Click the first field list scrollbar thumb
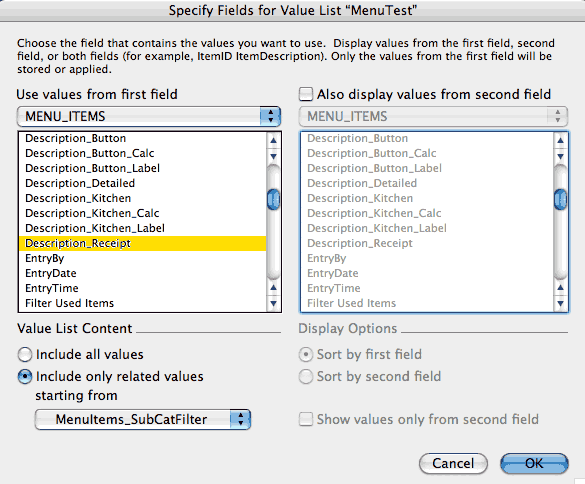This screenshot has height=484, width=585. (273, 199)
